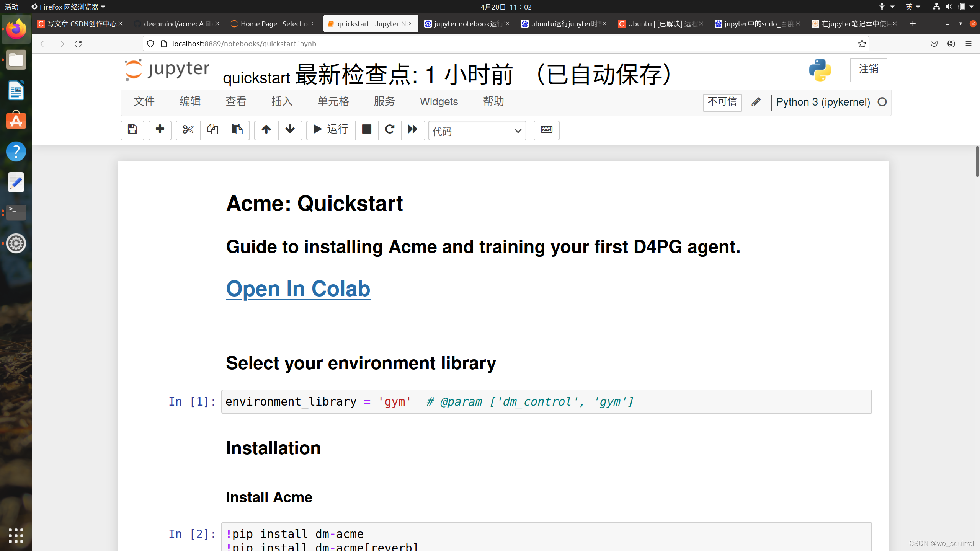Move selected cell up arrow
980x551 pixels.
(266, 130)
